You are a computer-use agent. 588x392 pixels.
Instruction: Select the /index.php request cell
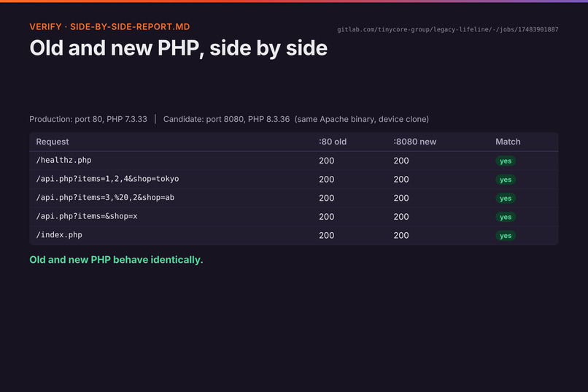59,235
